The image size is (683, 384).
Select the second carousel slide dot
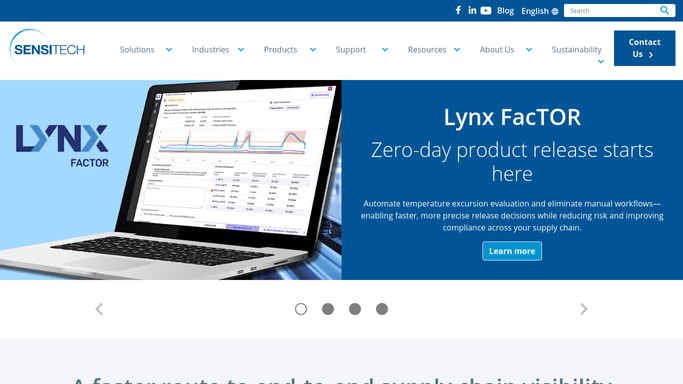click(x=328, y=309)
